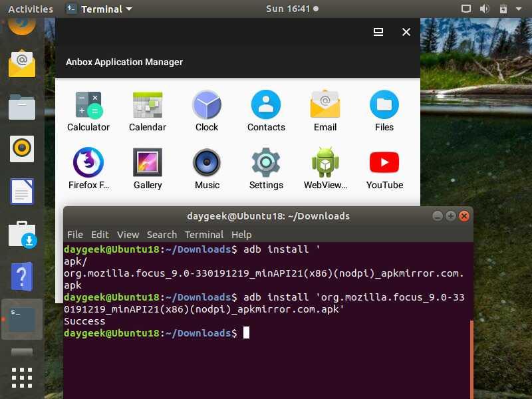Click the display icon in Anbox titlebar
Screen dimensions: 532x399
378,31
